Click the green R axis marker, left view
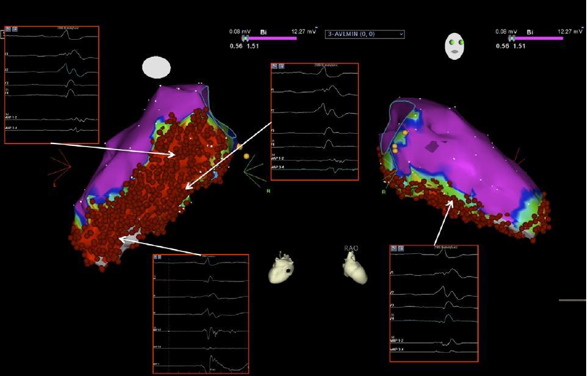The height and width of the screenshot is (376, 588). pos(268,191)
